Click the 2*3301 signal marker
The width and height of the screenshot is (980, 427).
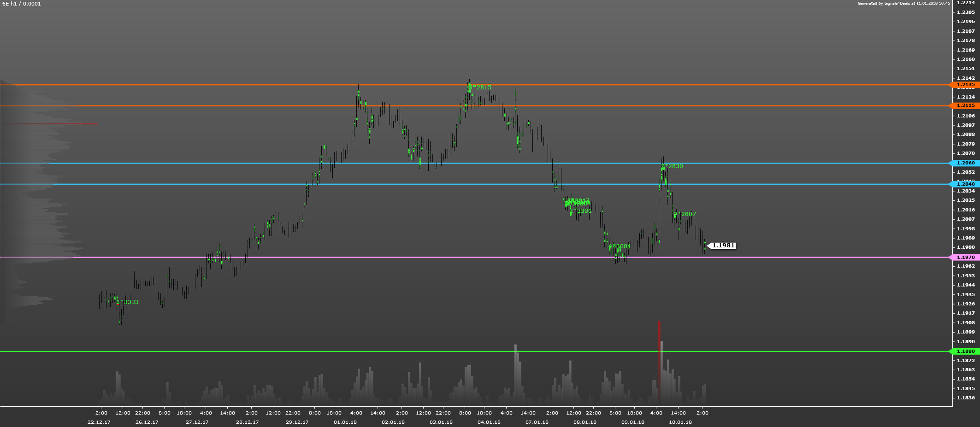(580, 211)
